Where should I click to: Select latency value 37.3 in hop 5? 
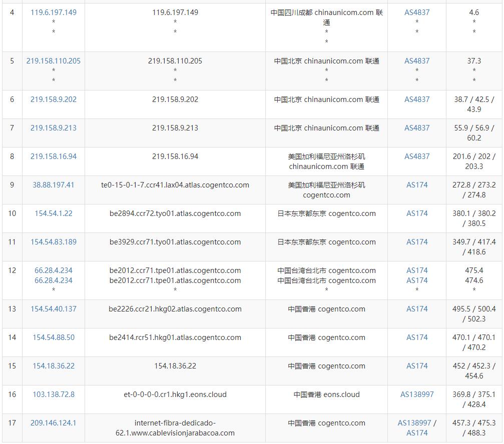click(x=474, y=61)
